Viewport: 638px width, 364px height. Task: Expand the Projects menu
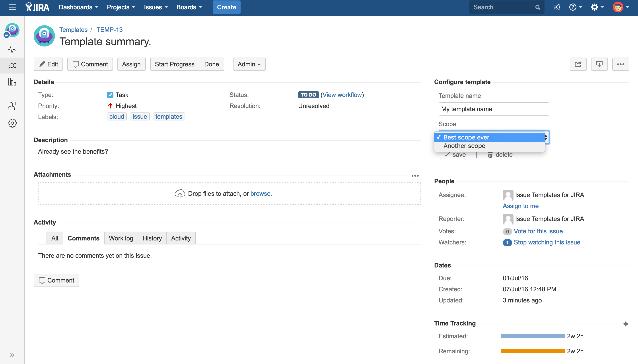121,7
